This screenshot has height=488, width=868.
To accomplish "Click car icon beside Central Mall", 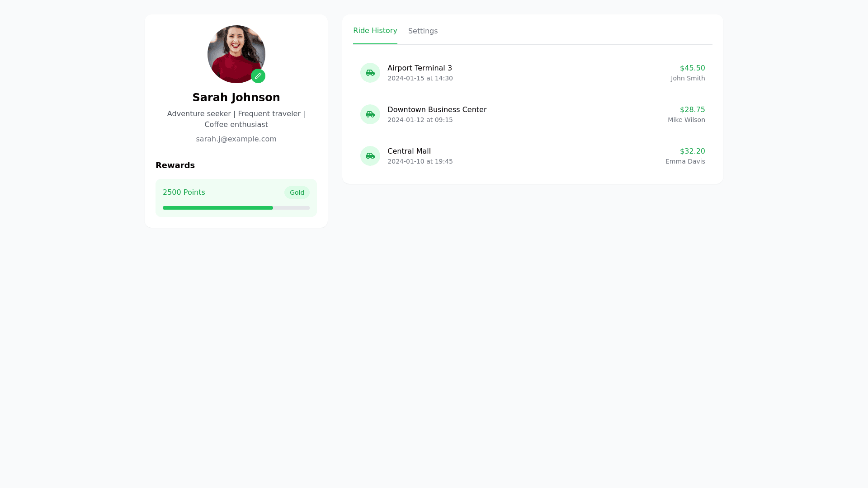I will coord(370,156).
